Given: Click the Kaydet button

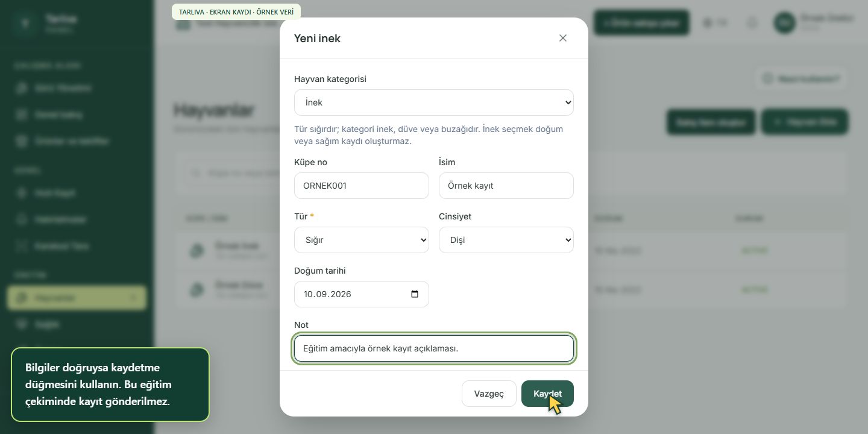Looking at the screenshot, I should (547, 394).
